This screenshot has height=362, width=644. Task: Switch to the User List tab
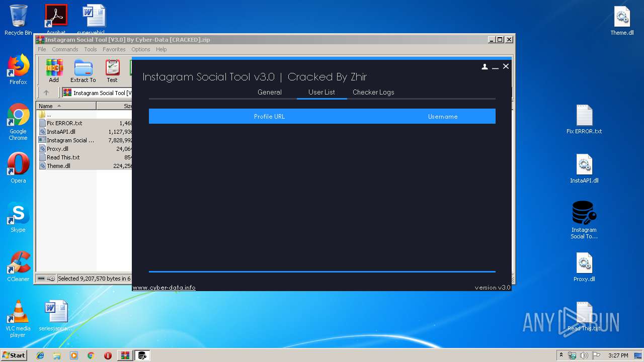(x=321, y=92)
